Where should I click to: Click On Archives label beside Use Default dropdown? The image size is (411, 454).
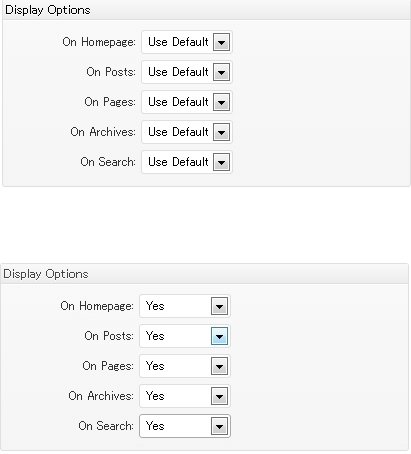point(103,132)
